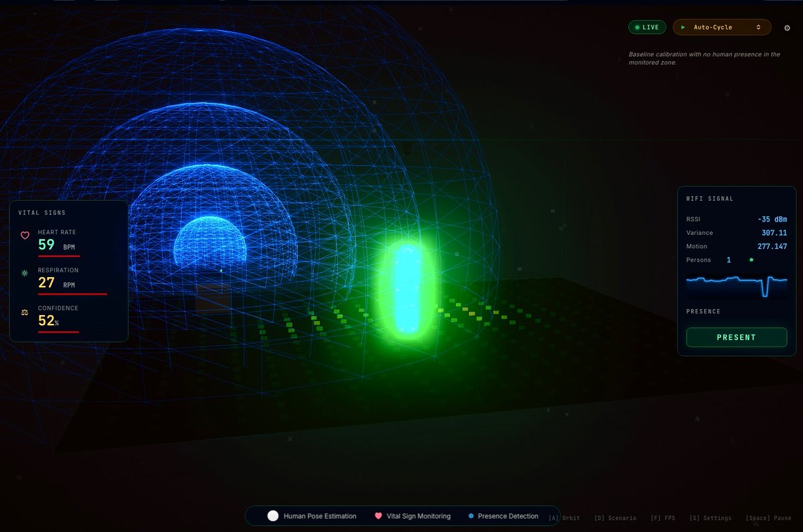
Task: Open settings via the gear icon
Action: 787,28
